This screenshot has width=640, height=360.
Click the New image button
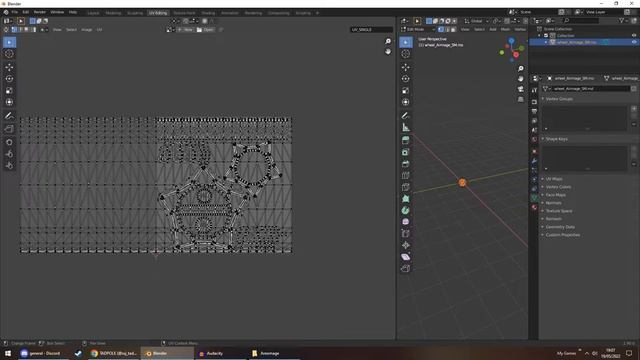pyautogui.click(x=185, y=30)
